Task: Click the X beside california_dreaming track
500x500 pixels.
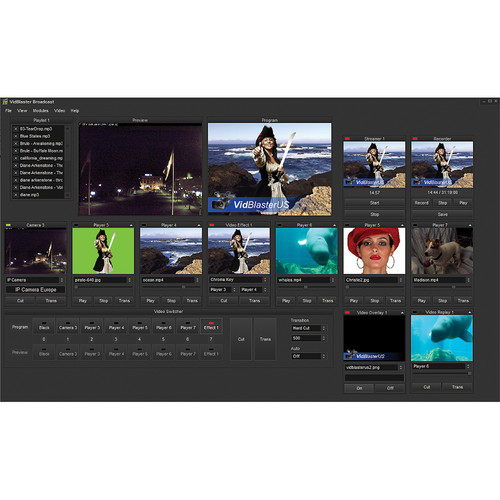Action: [15, 158]
